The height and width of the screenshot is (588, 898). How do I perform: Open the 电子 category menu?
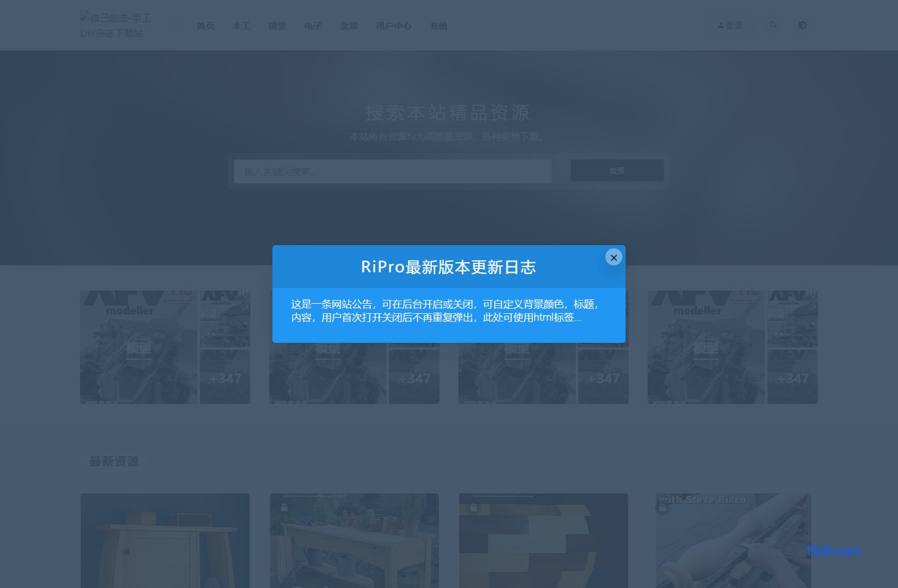pos(313,26)
